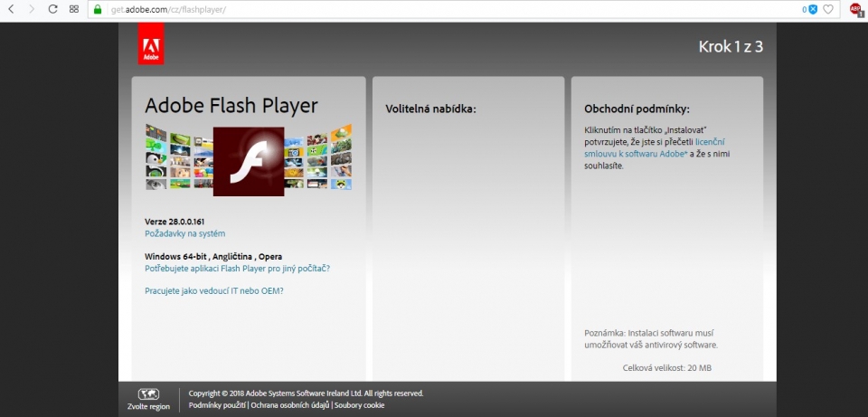Open the Speed Dial grid icon
The image size is (868, 417).
(x=73, y=9)
